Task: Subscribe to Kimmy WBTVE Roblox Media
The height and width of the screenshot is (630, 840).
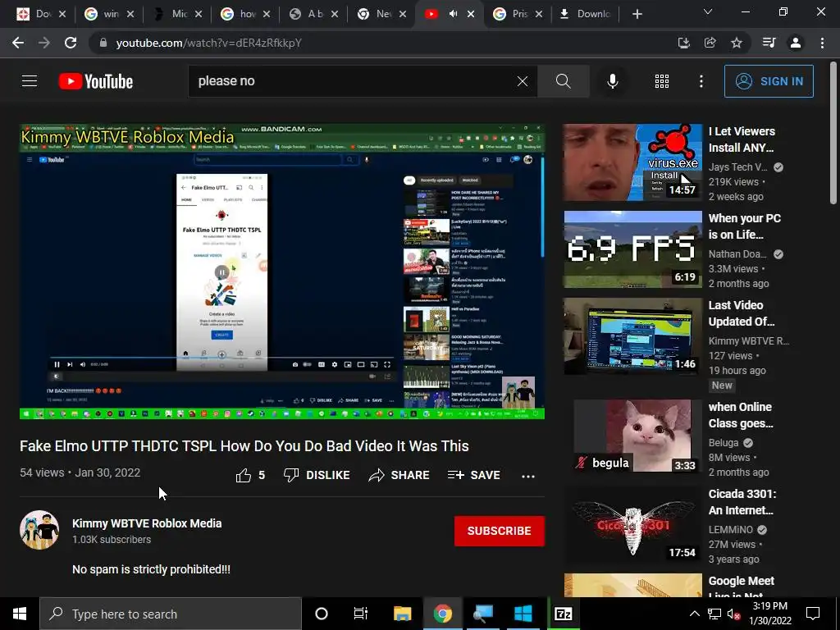Action: (500, 531)
